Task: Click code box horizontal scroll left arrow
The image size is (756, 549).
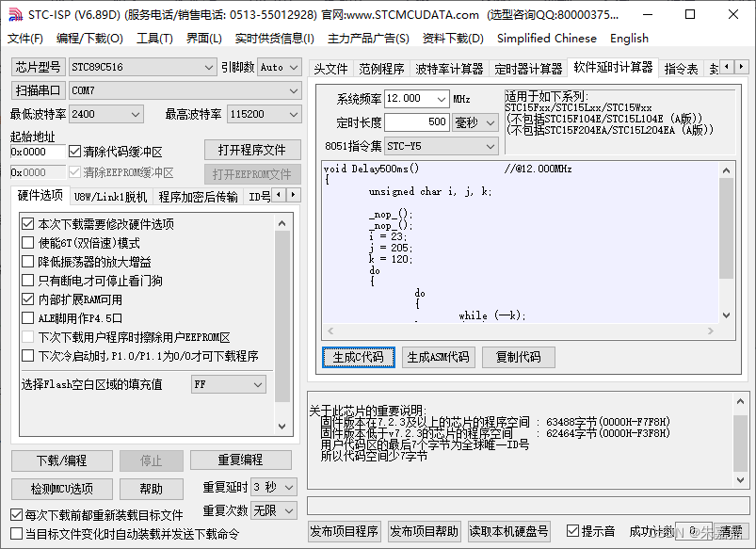Action: tap(330, 331)
